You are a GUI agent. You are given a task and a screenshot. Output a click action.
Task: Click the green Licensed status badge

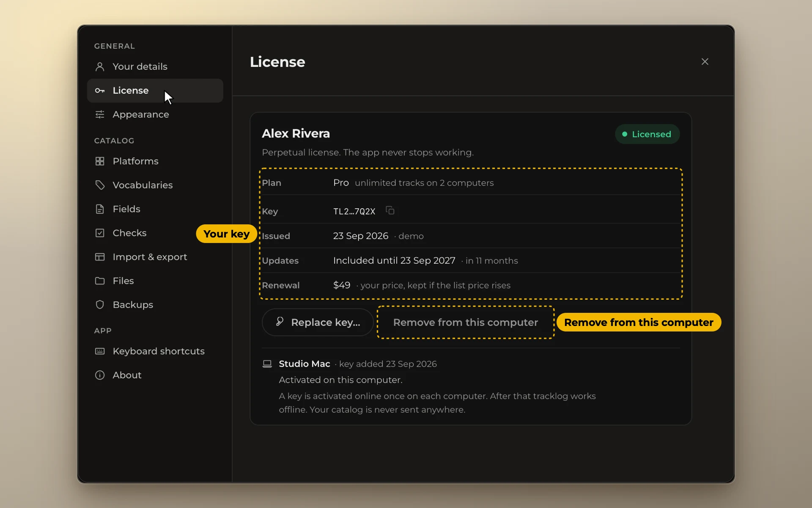click(647, 134)
